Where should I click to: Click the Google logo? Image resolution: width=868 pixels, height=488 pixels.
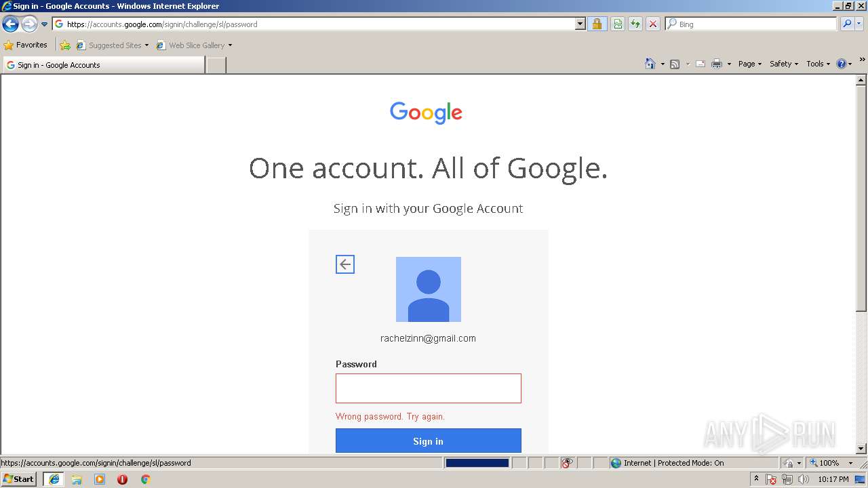click(x=426, y=113)
